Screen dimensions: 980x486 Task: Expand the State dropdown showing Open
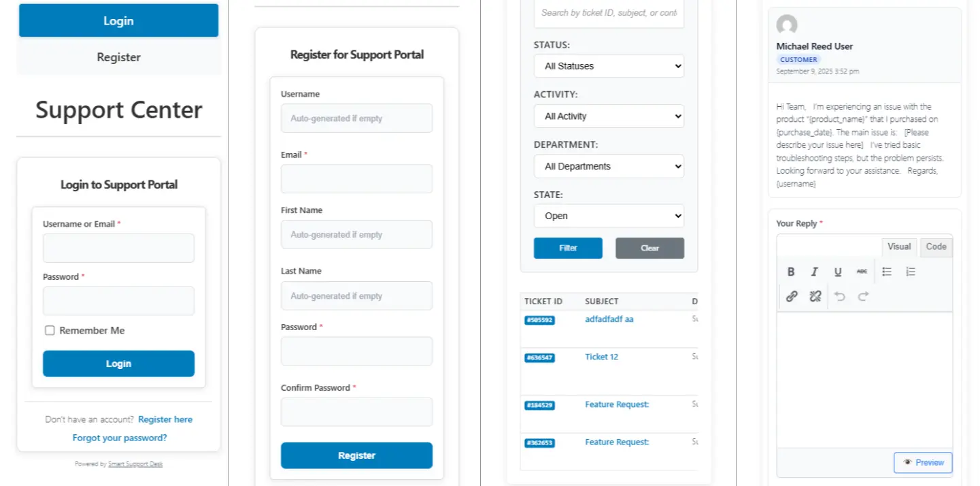pyautogui.click(x=609, y=216)
